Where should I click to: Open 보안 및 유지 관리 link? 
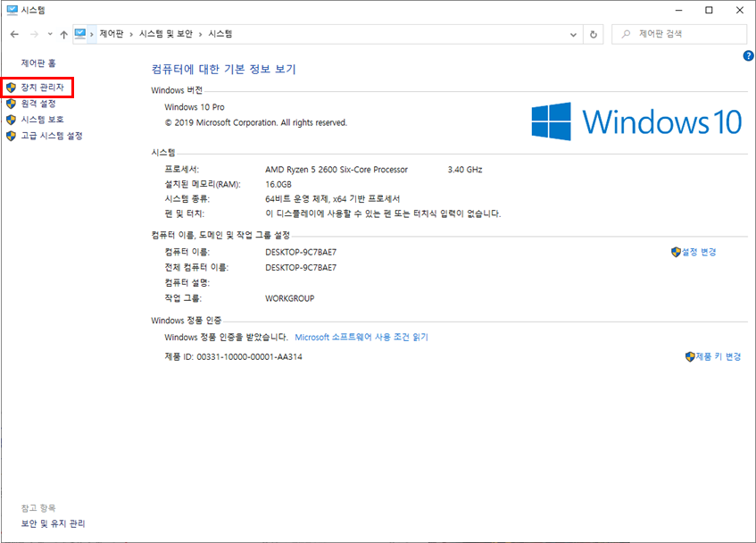(x=53, y=523)
